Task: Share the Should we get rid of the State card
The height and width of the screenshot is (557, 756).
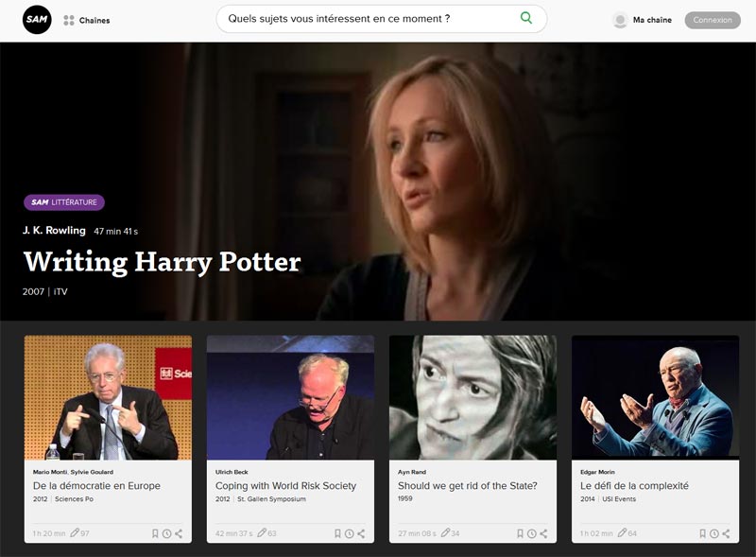Action: (543, 533)
